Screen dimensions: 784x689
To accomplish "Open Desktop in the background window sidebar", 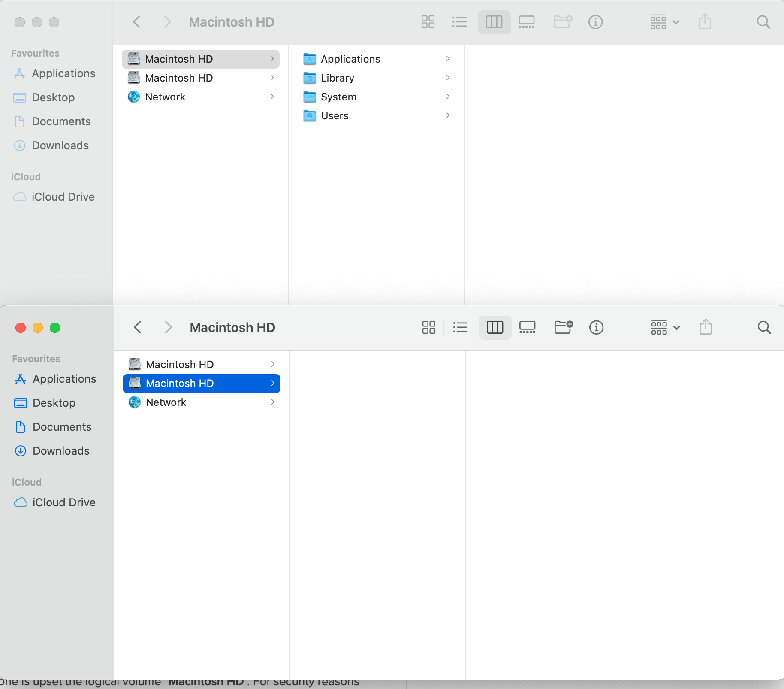I will [x=44, y=97].
